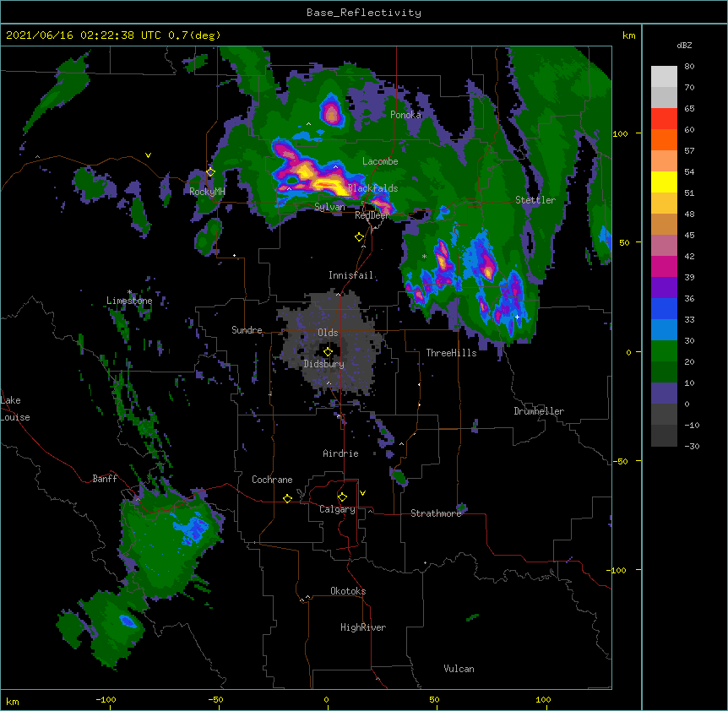Click the Vulcan town label
The width and height of the screenshot is (728, 711).
pyautogui.click(x=459, y=669)
